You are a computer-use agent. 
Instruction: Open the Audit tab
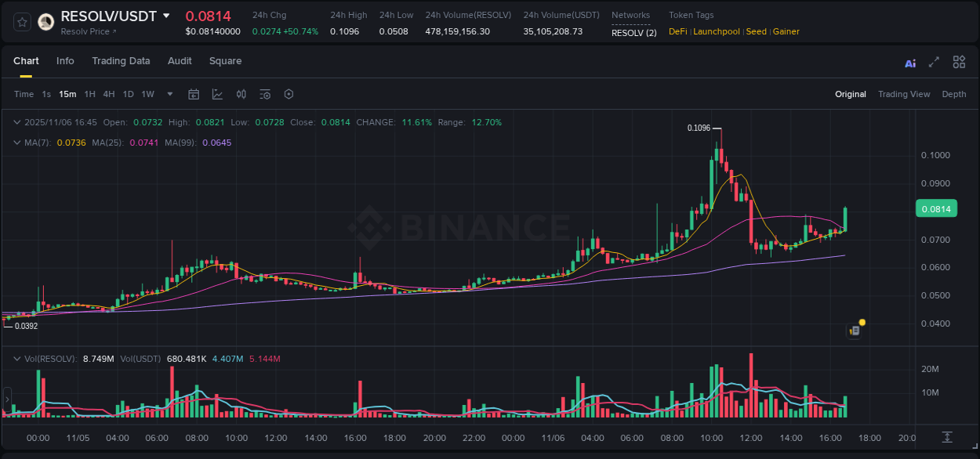(x=180, y=61)
